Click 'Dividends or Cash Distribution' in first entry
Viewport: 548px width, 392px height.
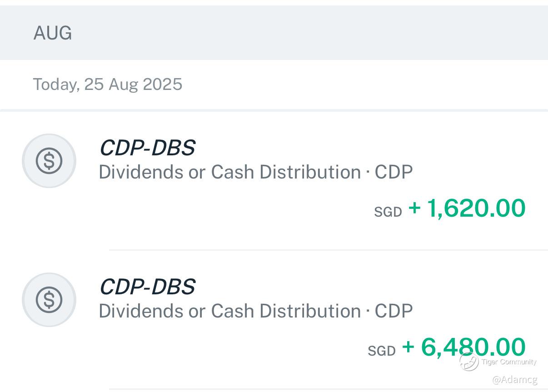pos(230,173)
